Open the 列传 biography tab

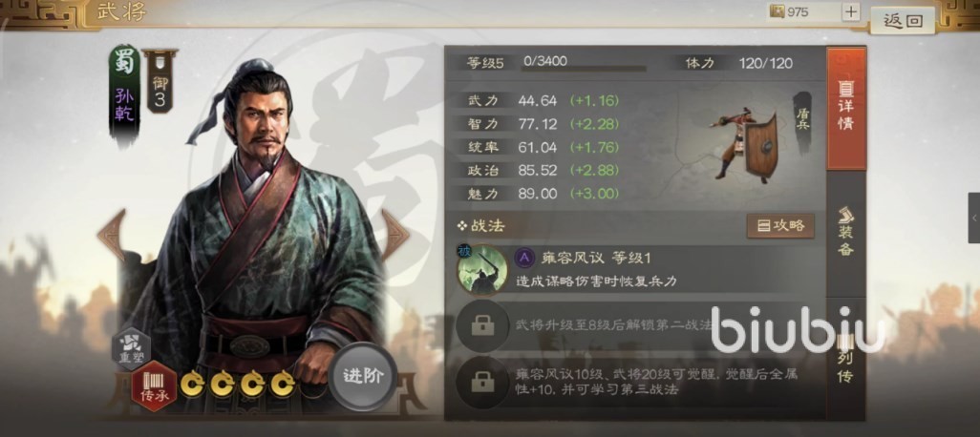[845, 359]
